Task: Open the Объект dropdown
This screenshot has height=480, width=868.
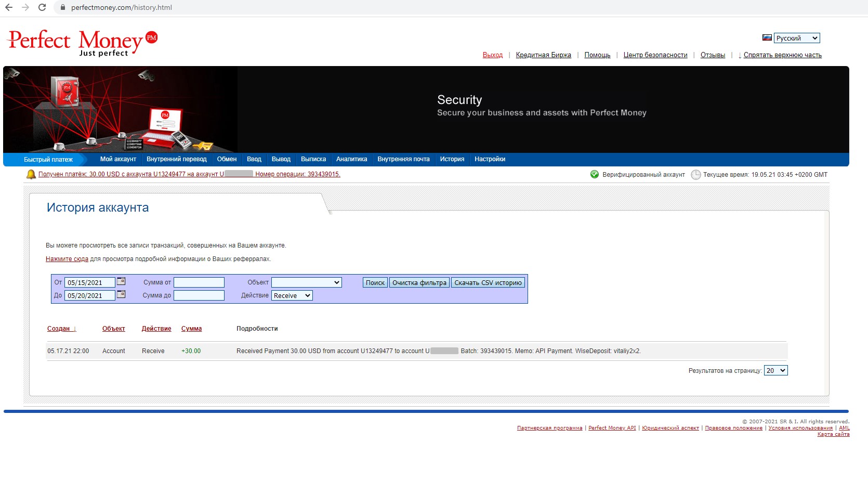Action: [x=307, y=282]
